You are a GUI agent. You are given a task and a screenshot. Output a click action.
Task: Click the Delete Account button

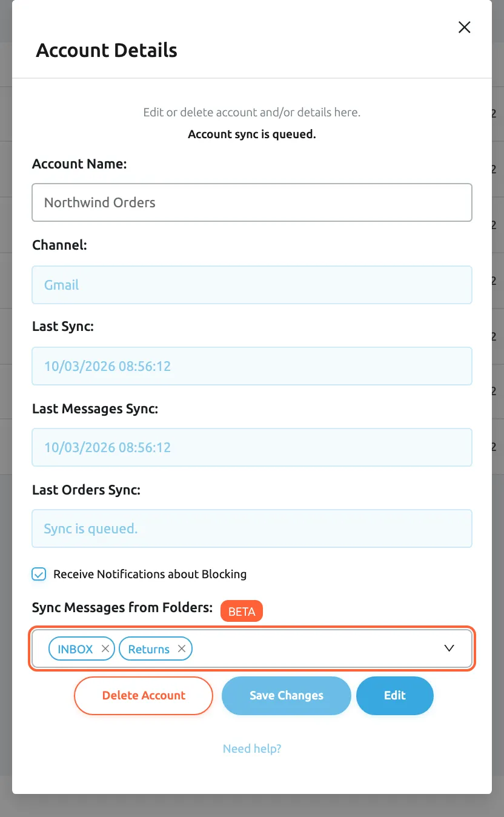click(x=144, y=696)
